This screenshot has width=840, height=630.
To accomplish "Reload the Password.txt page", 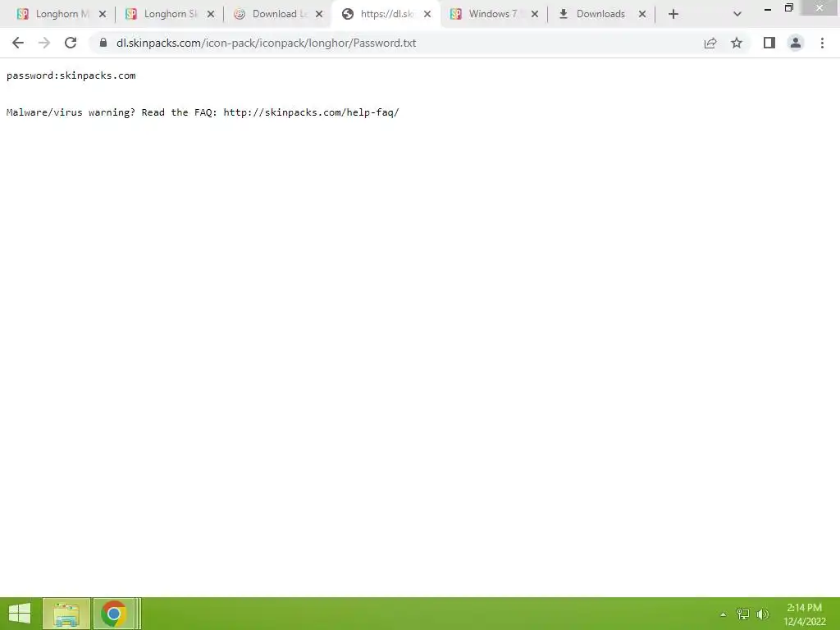I will [x=71, y=43].
